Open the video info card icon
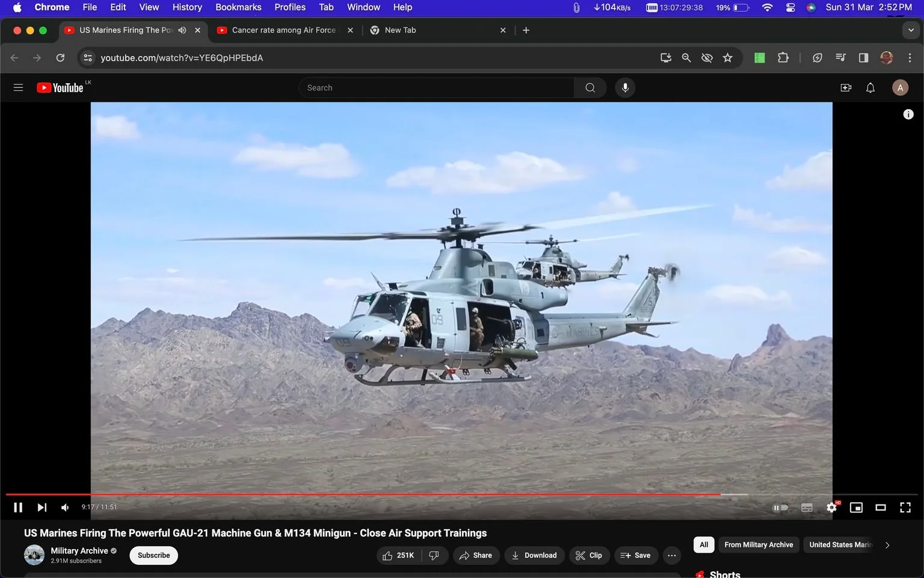The width and height of the screenshot is (924, 578). click(x=908, y=114)
